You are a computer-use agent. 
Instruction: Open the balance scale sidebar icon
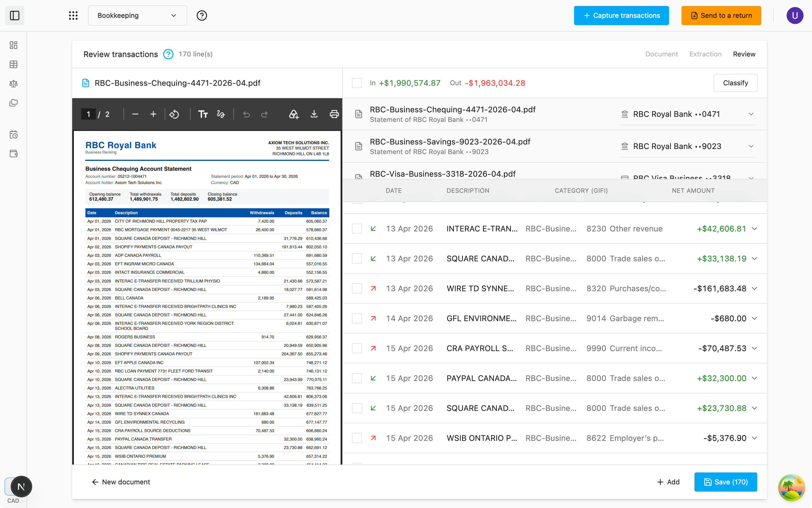[14, 83]
